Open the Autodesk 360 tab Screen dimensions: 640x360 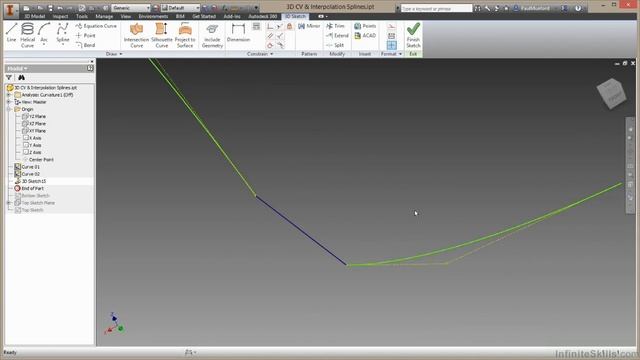[262, 16]
